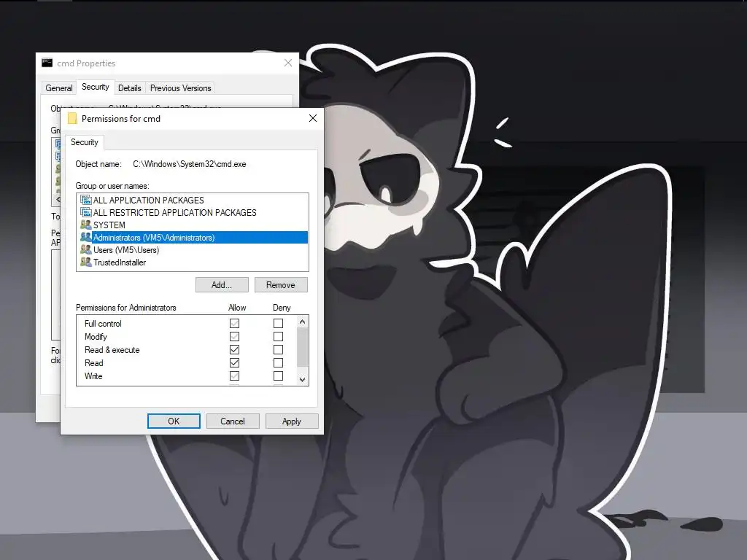Click the Apply button

[292, 421]
